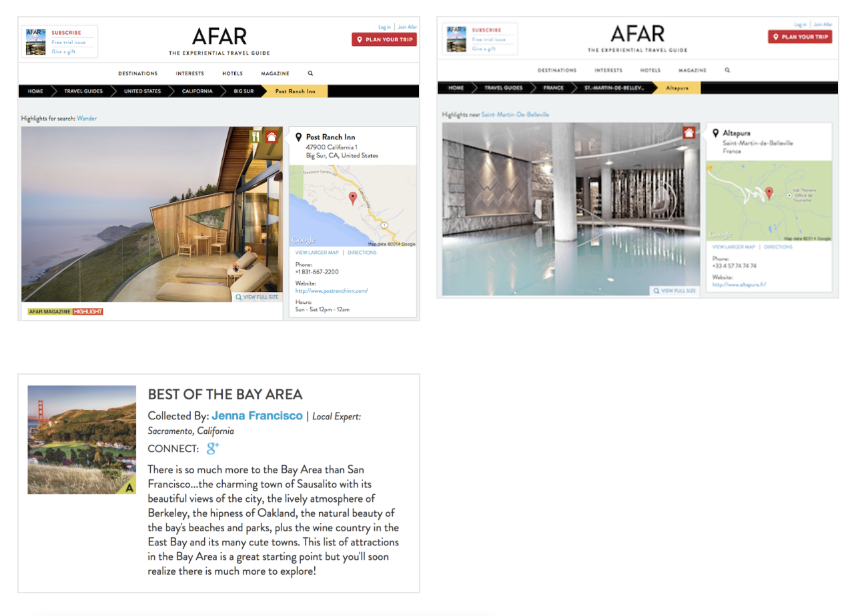858x616 pixels.
Task: Click Plan Your Trip on Altapura page
Action: click(800, 37)
